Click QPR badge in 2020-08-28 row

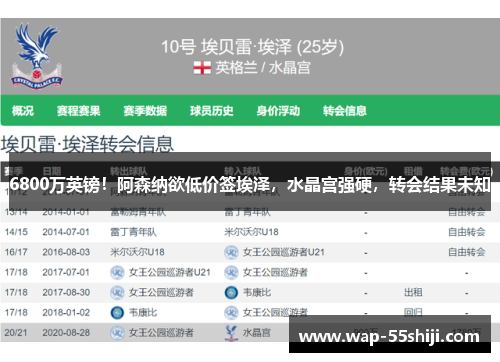[117, 333]
